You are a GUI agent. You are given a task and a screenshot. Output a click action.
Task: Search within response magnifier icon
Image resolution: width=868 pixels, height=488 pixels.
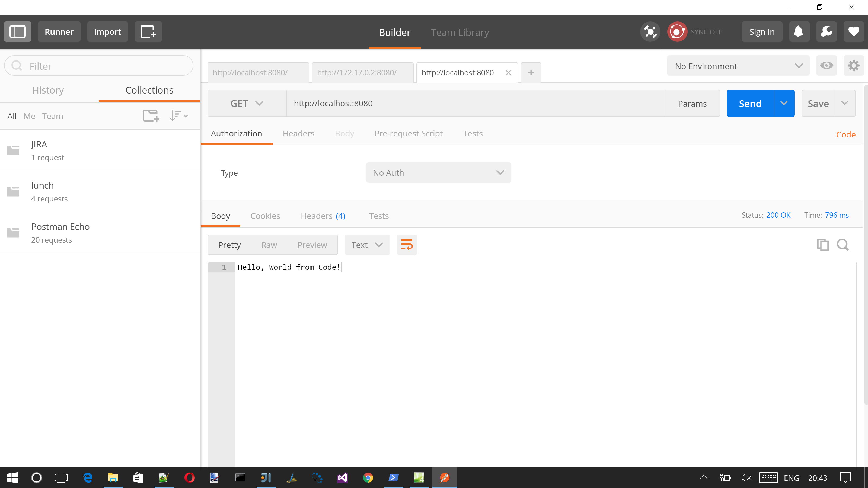(843, 245)
